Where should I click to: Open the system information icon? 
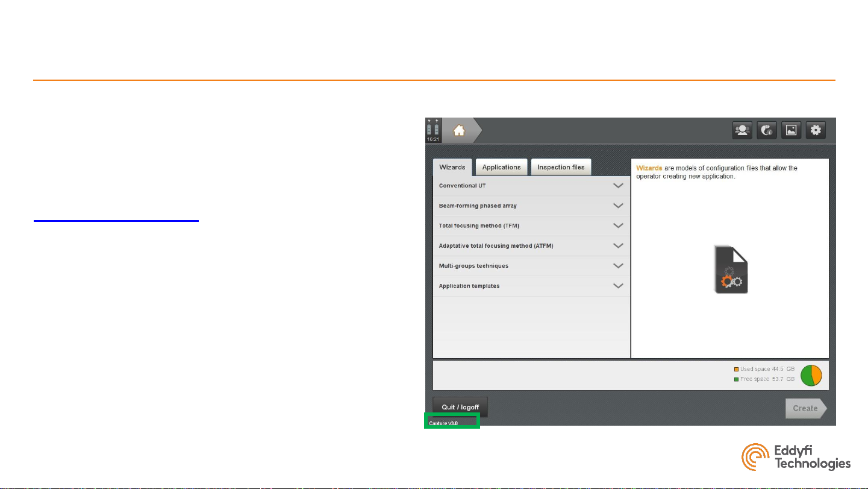pyautogui.click(x=767, y=130)
